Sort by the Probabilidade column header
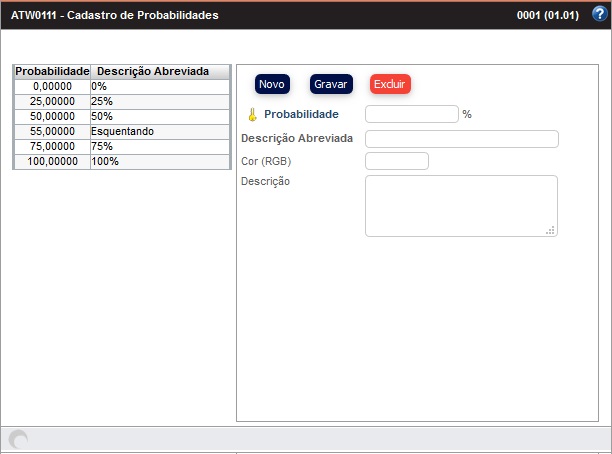The width and height of the screenshot is (612, 454). coord(52,72)
